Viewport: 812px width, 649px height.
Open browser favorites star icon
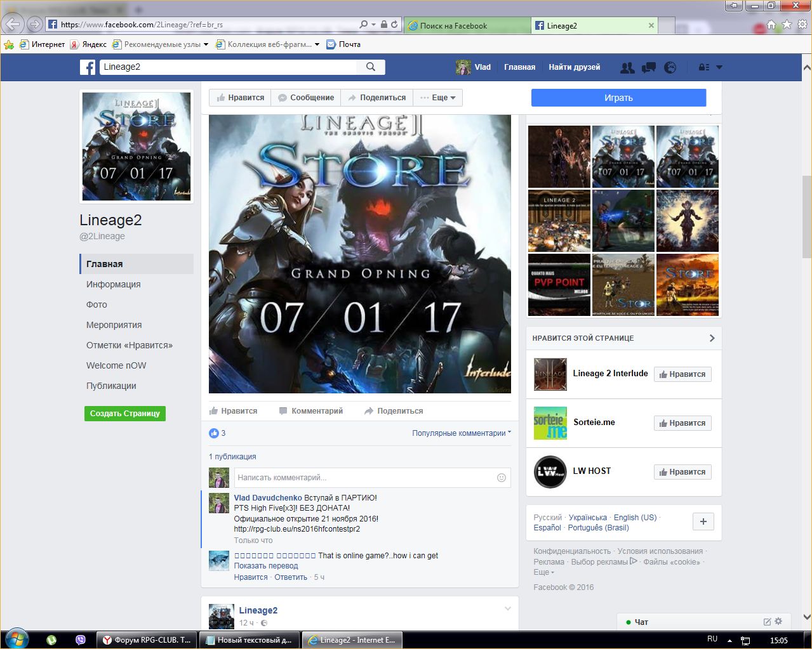click(787, 25)
